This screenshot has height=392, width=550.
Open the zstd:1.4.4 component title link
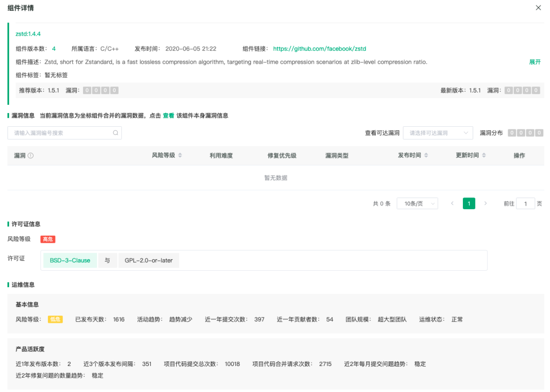tap(28, 34)
